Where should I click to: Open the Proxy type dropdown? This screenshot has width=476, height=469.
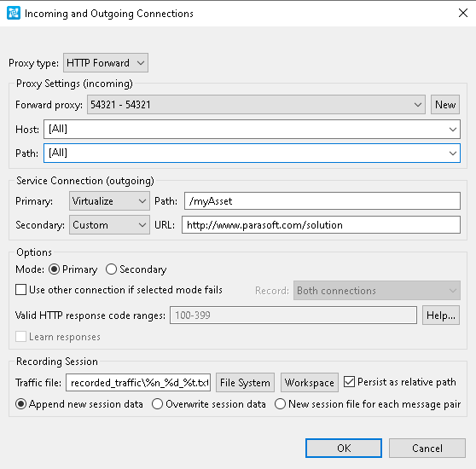pyautogui.click(x=106, y=63)
